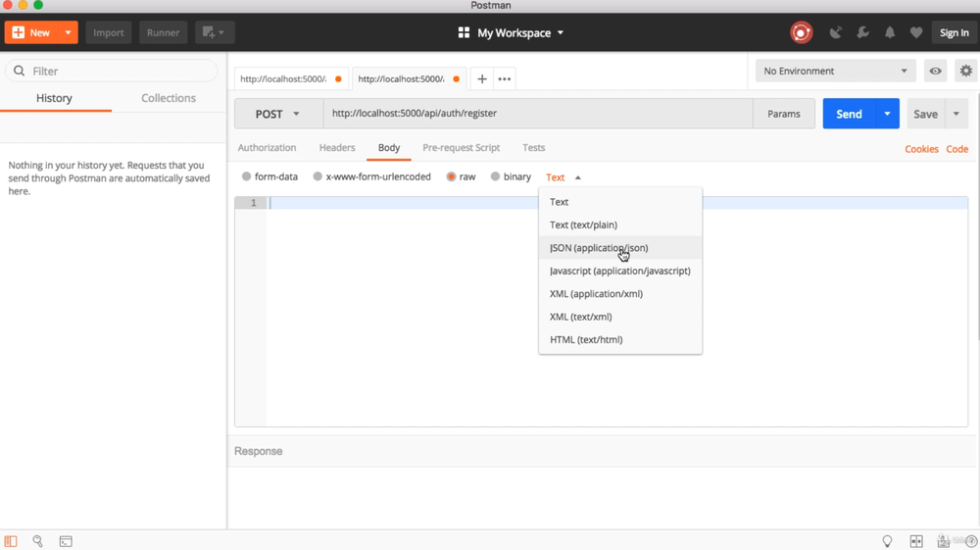Open the POST method dropdown
The width and height of the screenshot is (980, 550).
[x=278, y=114]
